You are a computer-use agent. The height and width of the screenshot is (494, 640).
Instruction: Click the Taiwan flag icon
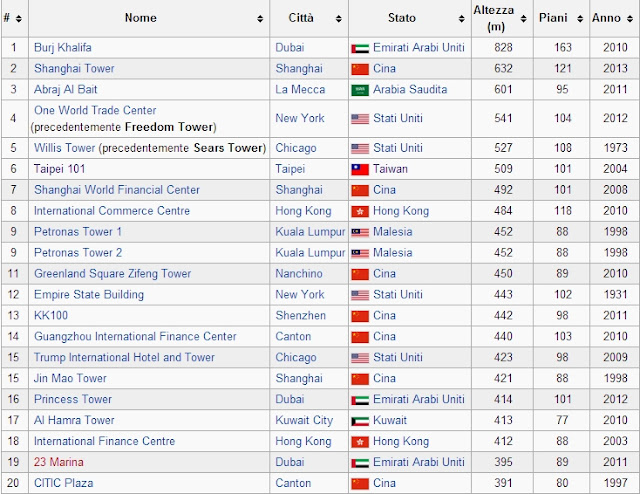coord(360,169)
